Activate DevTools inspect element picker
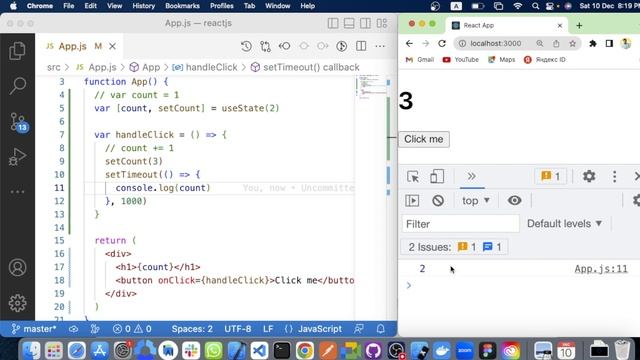Screen dimensions: 640x360 click(413, 177)
